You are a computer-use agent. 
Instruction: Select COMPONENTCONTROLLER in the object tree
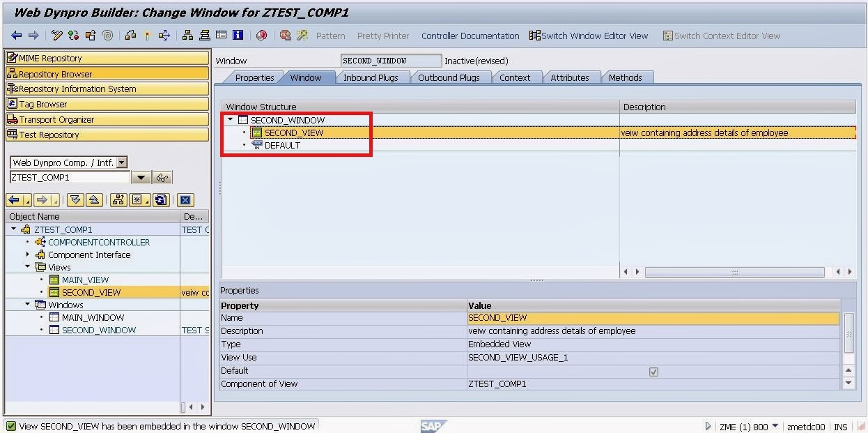click(99, 242)
